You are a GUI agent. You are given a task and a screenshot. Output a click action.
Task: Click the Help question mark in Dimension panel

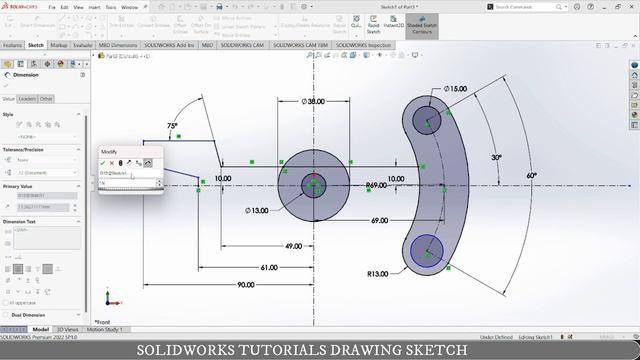point(83,75)
